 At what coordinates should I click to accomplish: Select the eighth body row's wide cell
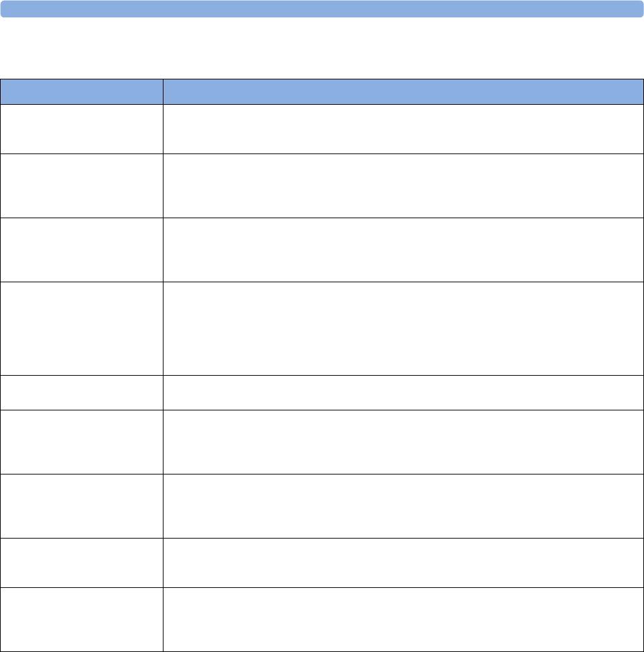tap(403, 563)
